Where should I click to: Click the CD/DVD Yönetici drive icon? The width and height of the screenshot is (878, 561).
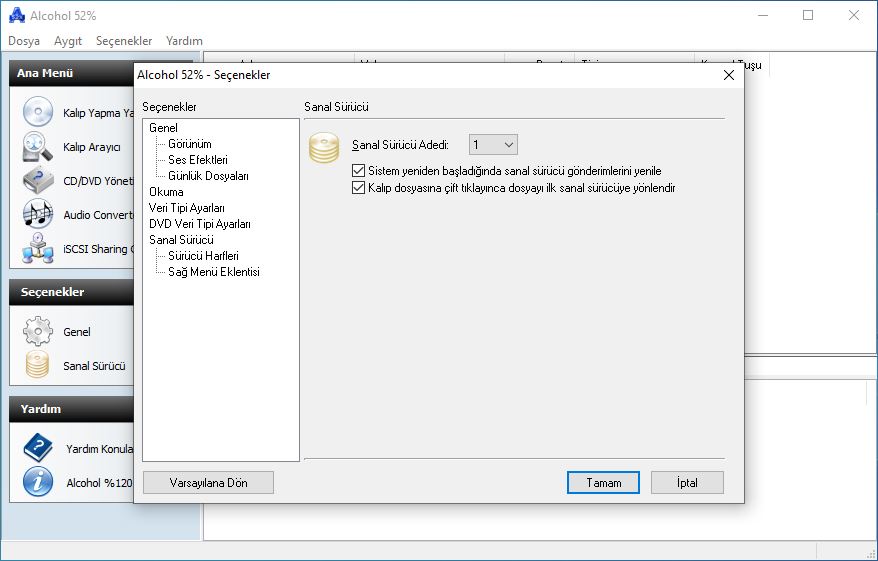(38, 180)
